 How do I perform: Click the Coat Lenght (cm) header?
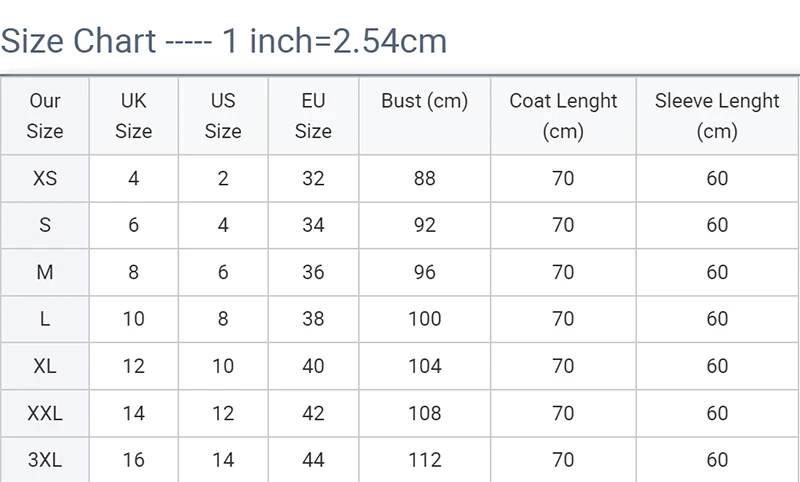point(563,116)
